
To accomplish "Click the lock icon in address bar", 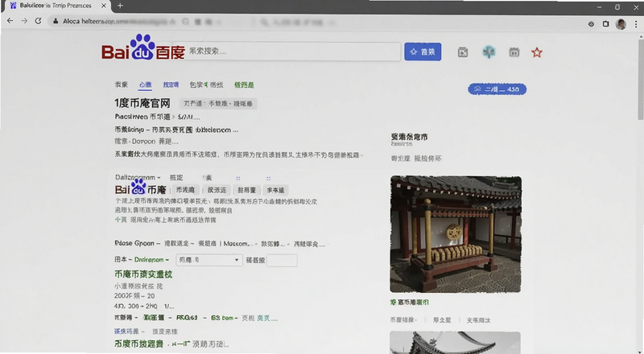I will (x=56, y=22).
